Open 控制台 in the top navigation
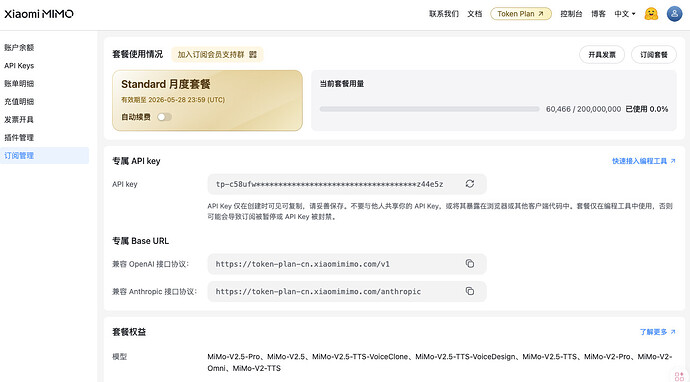The width and height of the screenshot is (690, 382). click(571, 14)
